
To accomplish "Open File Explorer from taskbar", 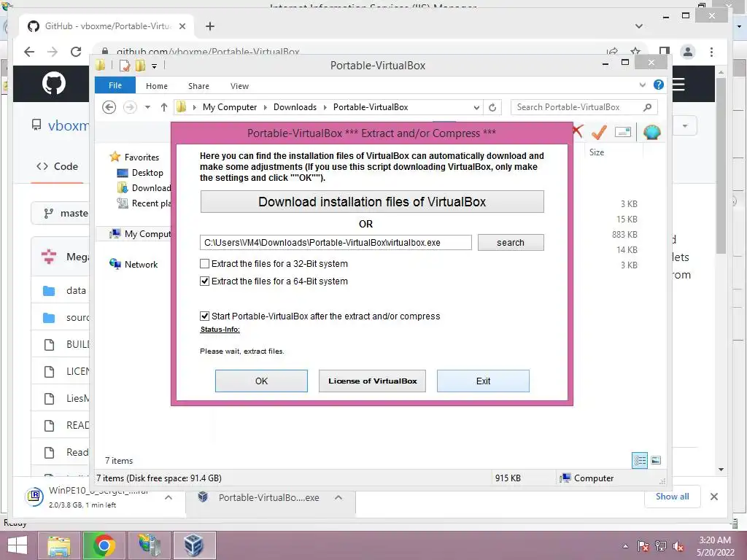I will pyautogui.click(x=59, y=545).
